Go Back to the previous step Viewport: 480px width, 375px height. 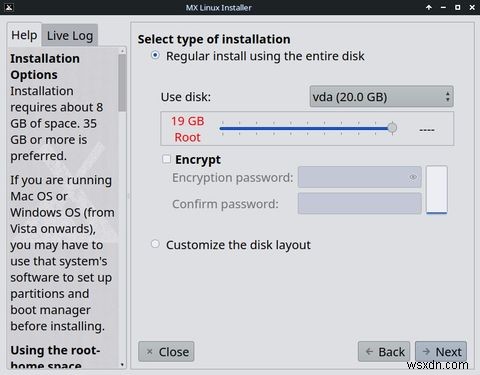(384, 351)
